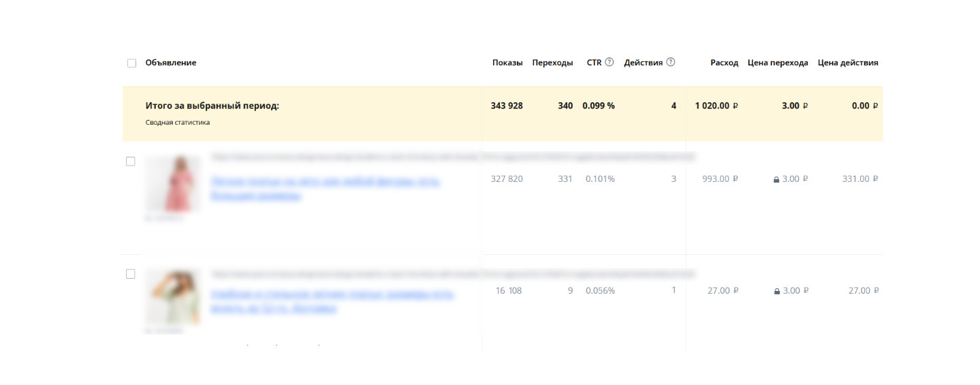980x385 pixels.
Task: Open the blurred title link of the pink dress ad
Action: click(x=326, y=189)
